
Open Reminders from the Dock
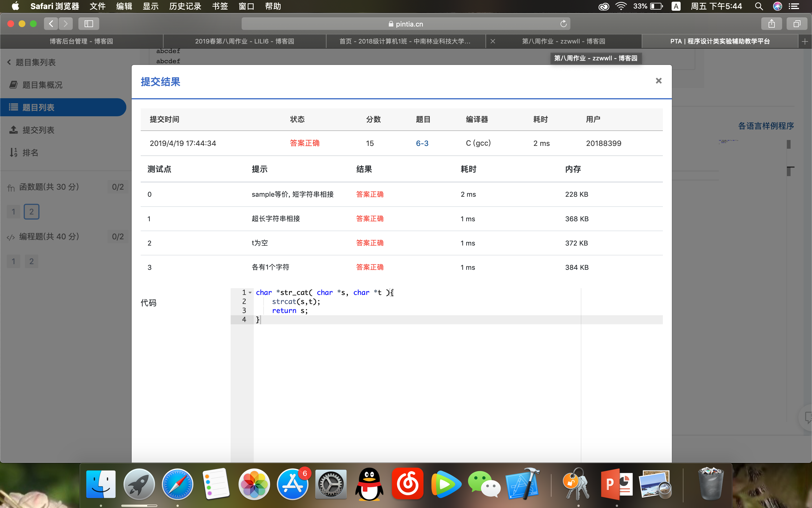pos(216,484)
